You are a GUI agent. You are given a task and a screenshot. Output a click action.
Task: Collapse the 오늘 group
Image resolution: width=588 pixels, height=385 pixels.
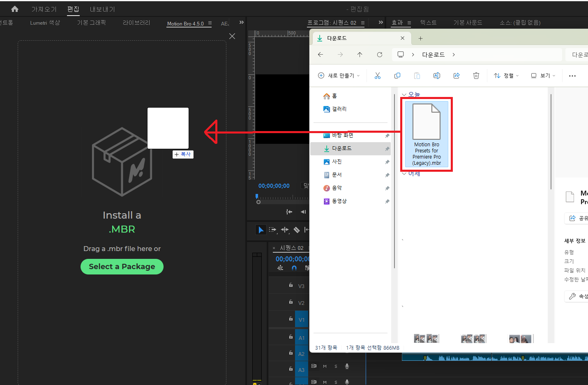click(404, 95)
